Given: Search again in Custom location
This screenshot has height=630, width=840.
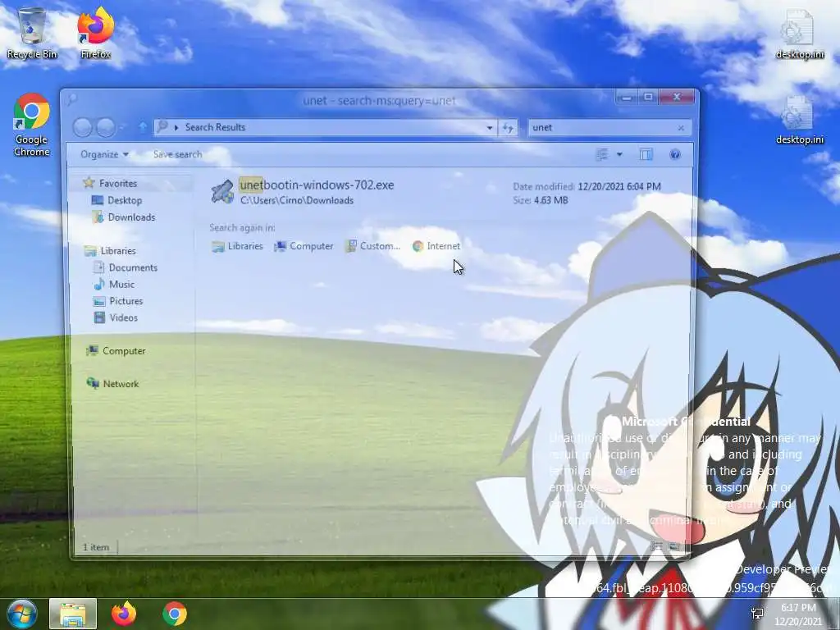Looking at the screenshot, I should click(x=373, y=246).
